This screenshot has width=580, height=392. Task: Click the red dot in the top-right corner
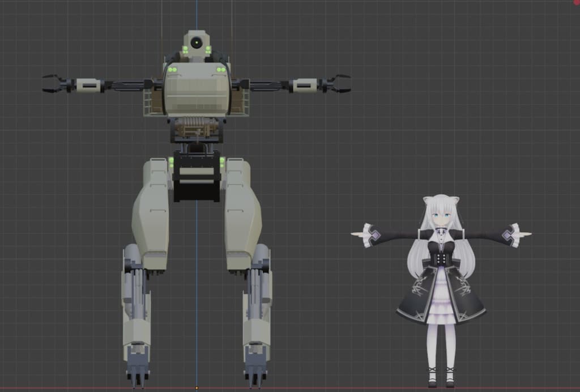click(x=577, y=2)
